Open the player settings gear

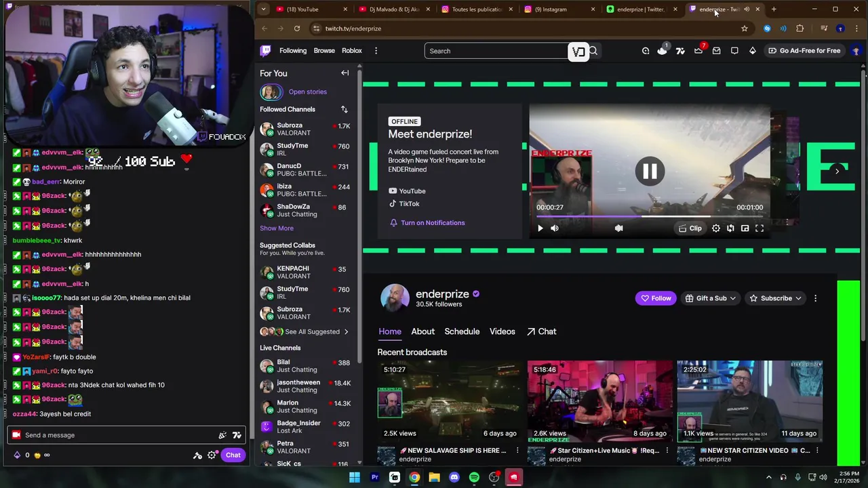tap(716, 228)
